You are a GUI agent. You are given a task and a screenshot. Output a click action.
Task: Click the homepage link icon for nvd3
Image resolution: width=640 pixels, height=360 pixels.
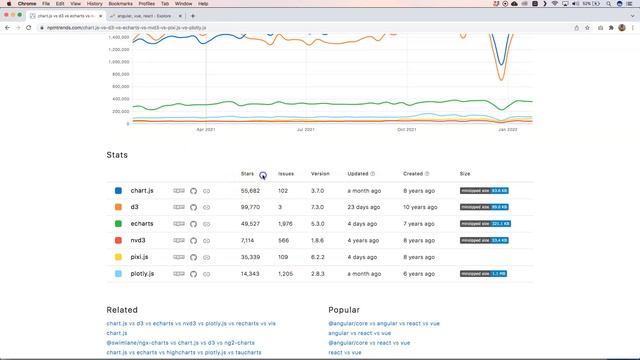pos(207,241)
